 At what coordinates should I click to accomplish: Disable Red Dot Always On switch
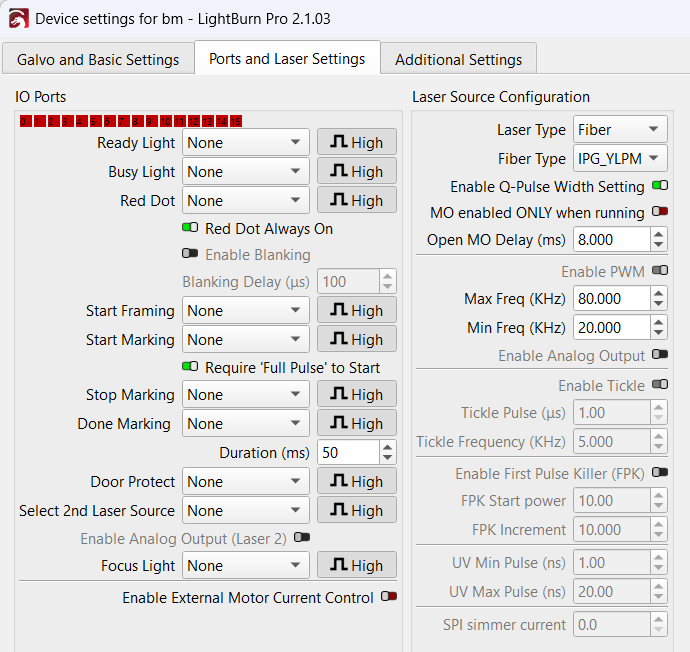[190, 227]
